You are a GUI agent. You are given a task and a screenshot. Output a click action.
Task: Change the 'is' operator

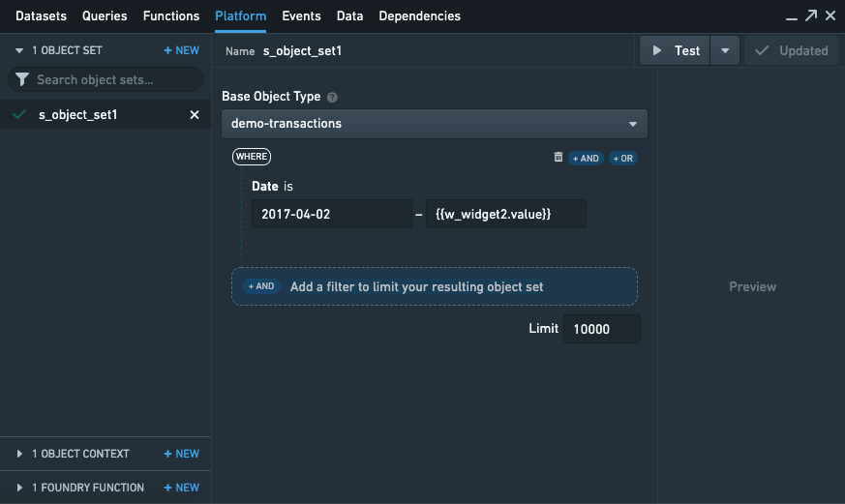288,187
